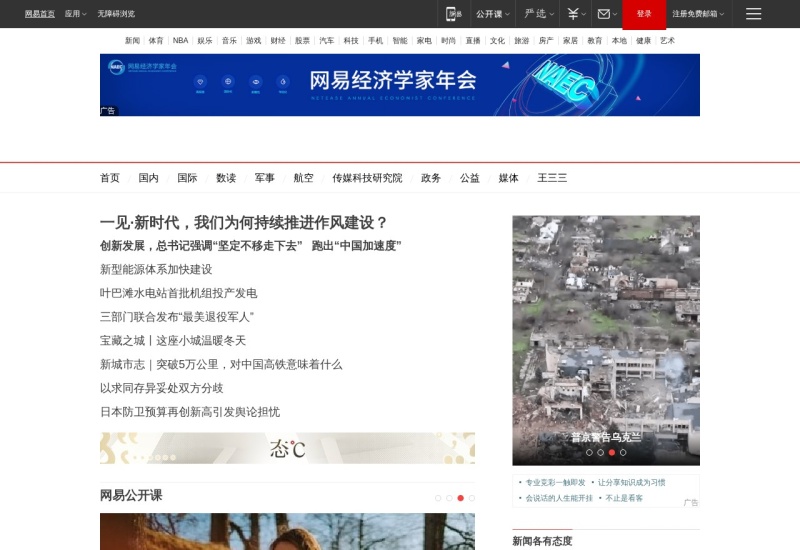Open the envelope mail icon menu
This screenshot has height=550, width=800.
point(607,14)
